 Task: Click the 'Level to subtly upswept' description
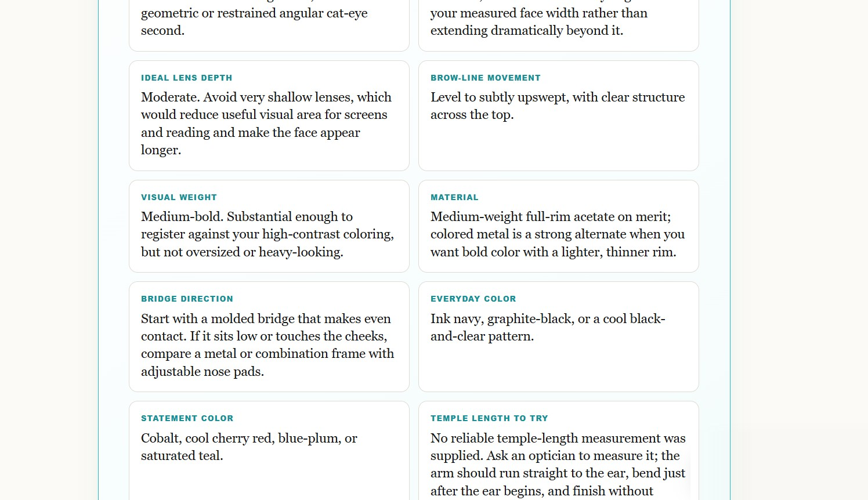tap(558, 106)
